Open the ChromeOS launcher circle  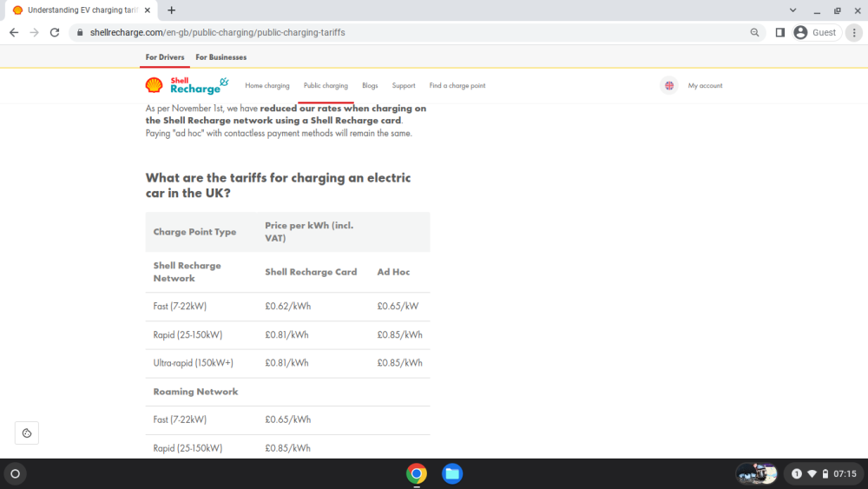[x=16, y=473]
